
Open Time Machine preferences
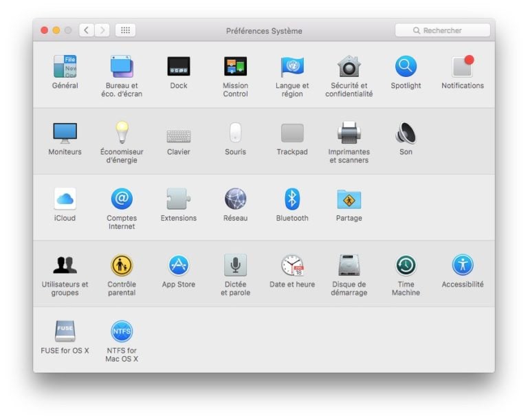click(406, 265)
